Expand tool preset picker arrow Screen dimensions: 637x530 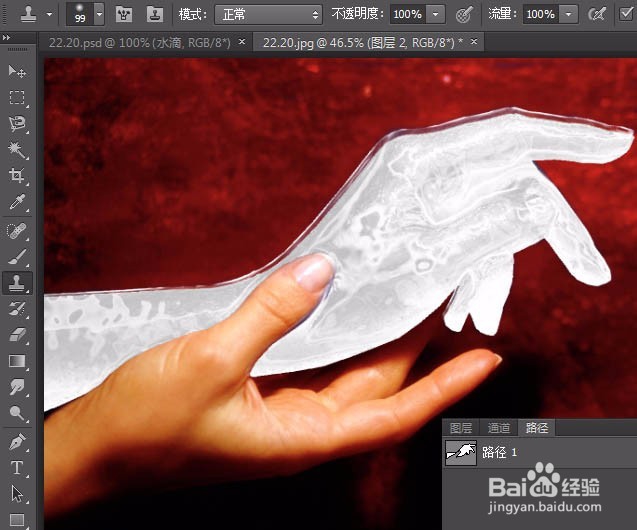point(50,15)
